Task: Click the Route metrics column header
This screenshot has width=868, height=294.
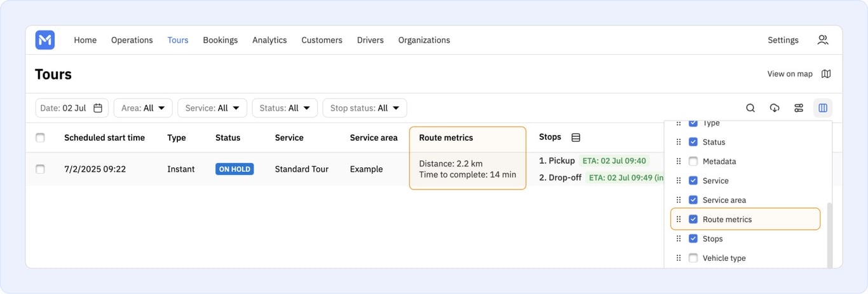Action: tap(446, 137)
